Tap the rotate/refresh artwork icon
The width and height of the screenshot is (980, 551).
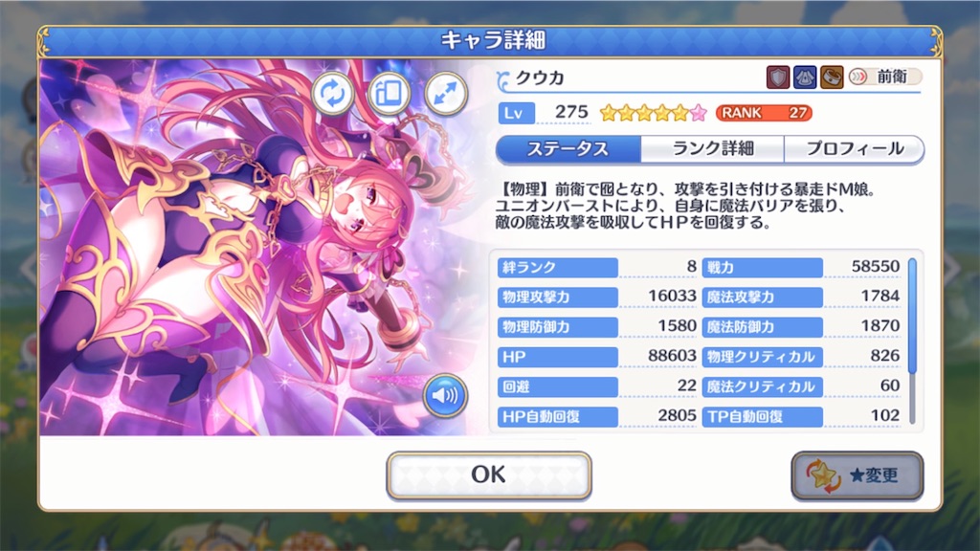(x=332, y=94)
